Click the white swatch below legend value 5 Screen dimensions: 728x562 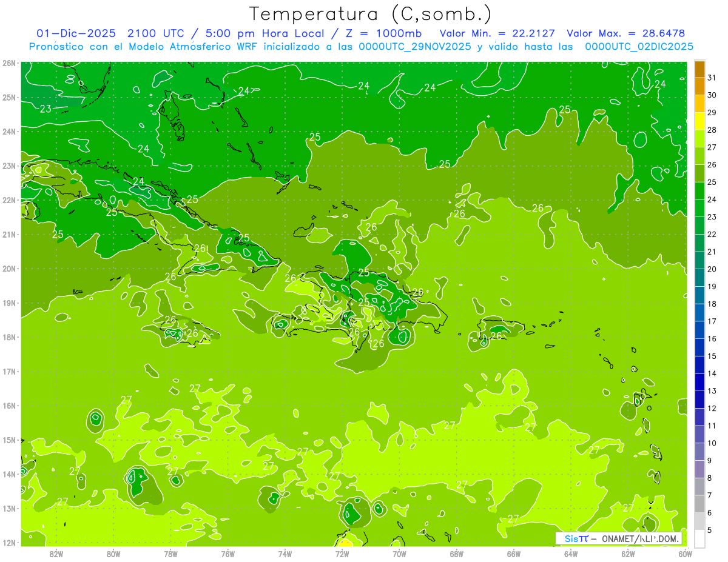click(699, 538)
